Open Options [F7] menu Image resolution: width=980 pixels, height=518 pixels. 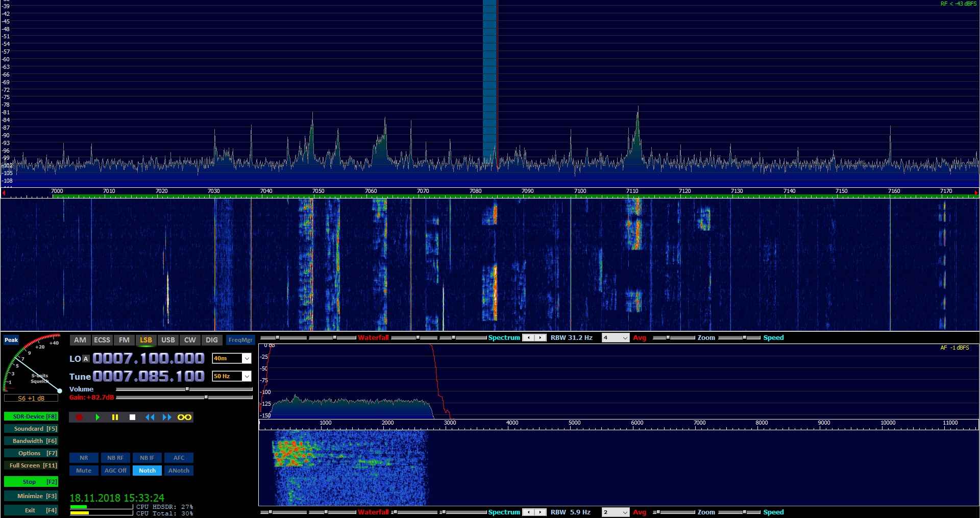pos(31,453)
